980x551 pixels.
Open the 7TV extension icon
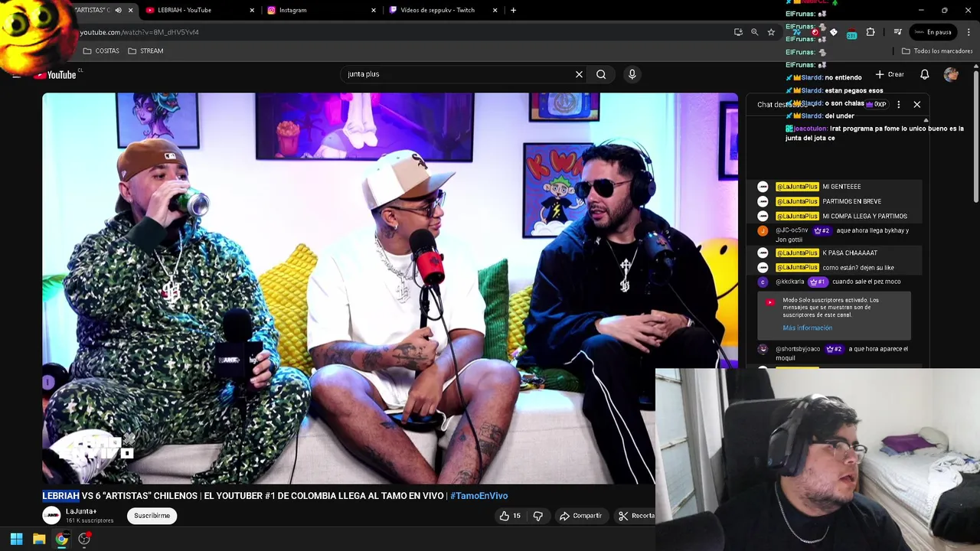tap(797, 32)
